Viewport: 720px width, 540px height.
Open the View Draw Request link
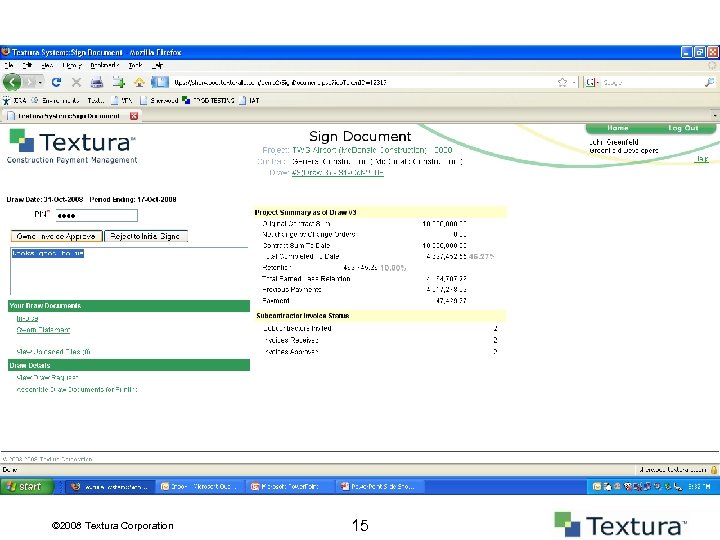click(x=47, y=377)
